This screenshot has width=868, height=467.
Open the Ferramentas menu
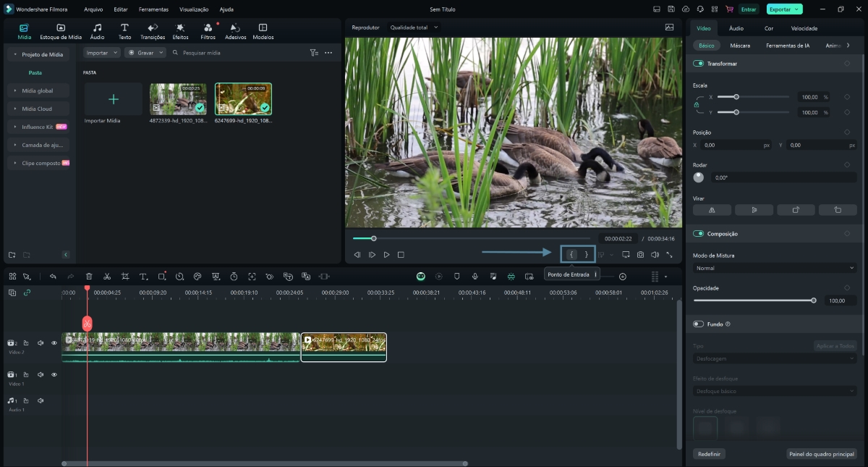(x=154, y=9)
